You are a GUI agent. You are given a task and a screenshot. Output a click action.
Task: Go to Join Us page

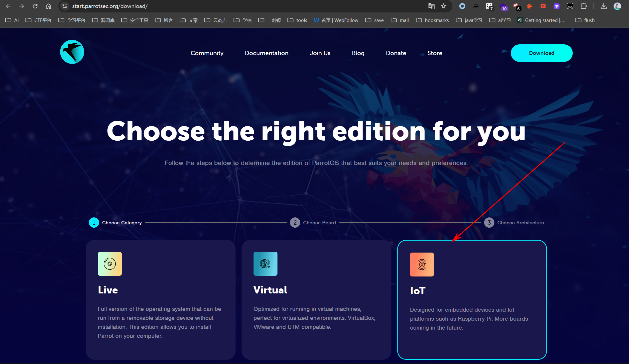320,53
